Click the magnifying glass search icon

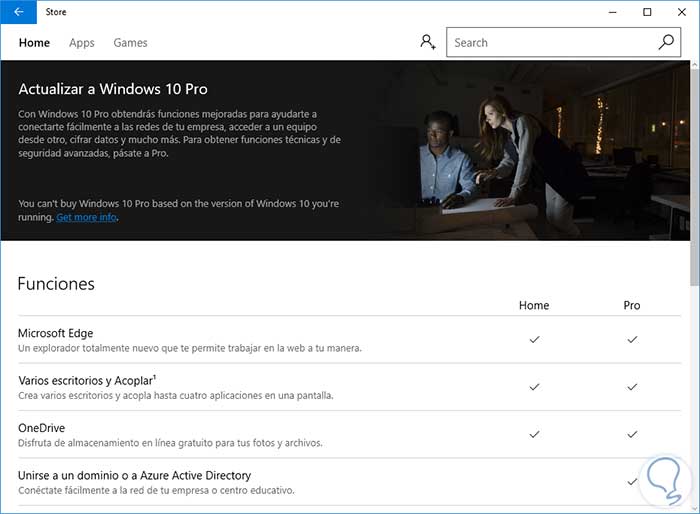[x=666, y=42]
